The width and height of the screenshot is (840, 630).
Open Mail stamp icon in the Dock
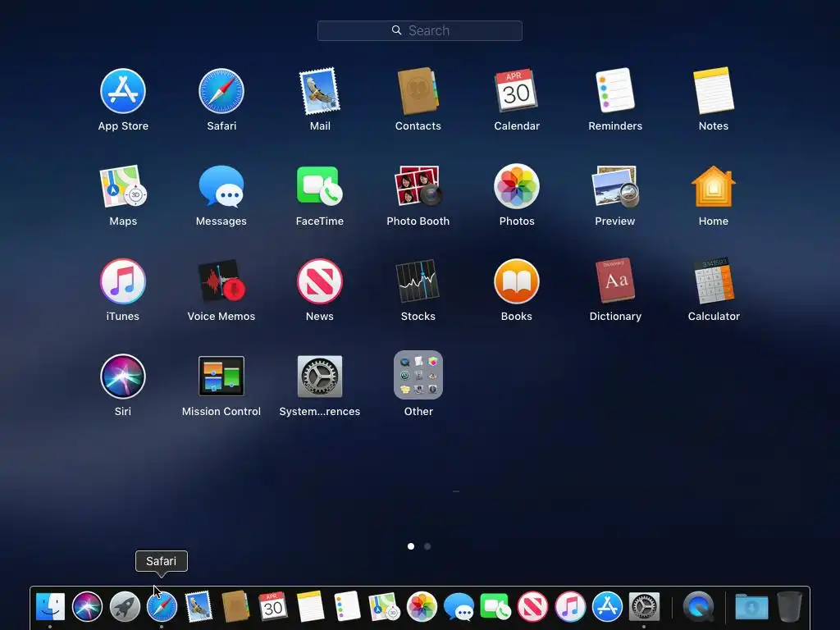pos(199,606)
